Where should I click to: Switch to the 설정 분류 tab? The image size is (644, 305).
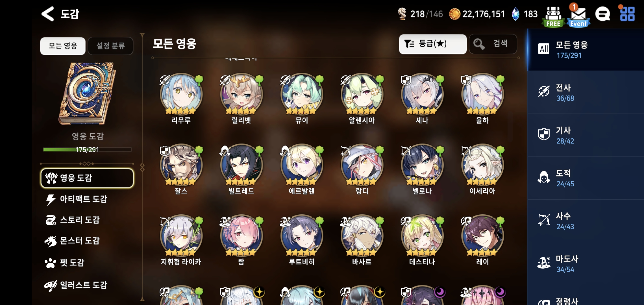[110, 46]
